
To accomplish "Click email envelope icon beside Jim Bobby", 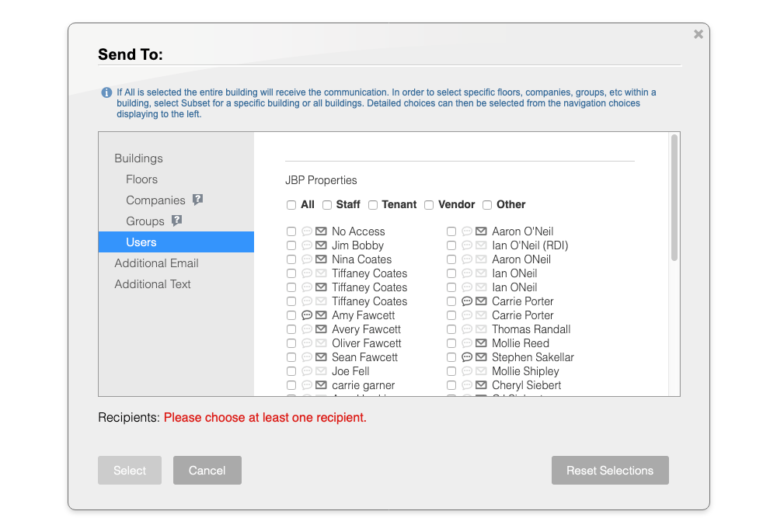I will click(x=321, y=245).
